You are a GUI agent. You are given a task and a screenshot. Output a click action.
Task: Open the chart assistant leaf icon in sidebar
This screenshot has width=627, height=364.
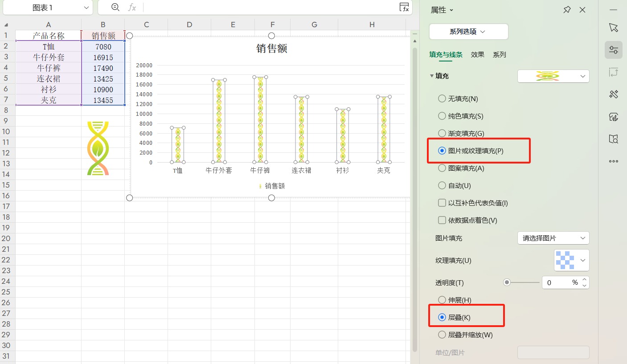(x=614, y=117)
